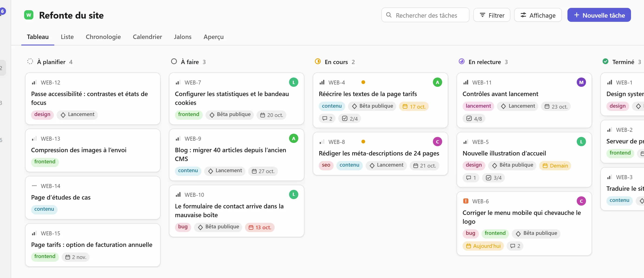Click the En cours column status icon
The image size is (644, 278).
coord(318,61)
